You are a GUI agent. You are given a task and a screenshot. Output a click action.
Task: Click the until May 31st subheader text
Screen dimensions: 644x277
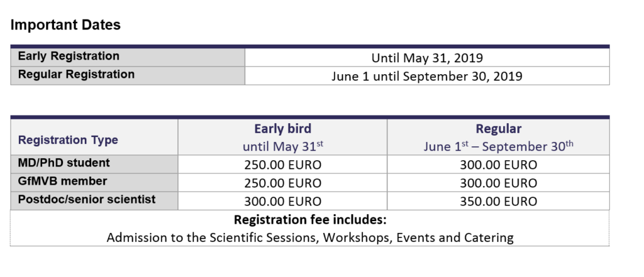(x=283, y=146)
